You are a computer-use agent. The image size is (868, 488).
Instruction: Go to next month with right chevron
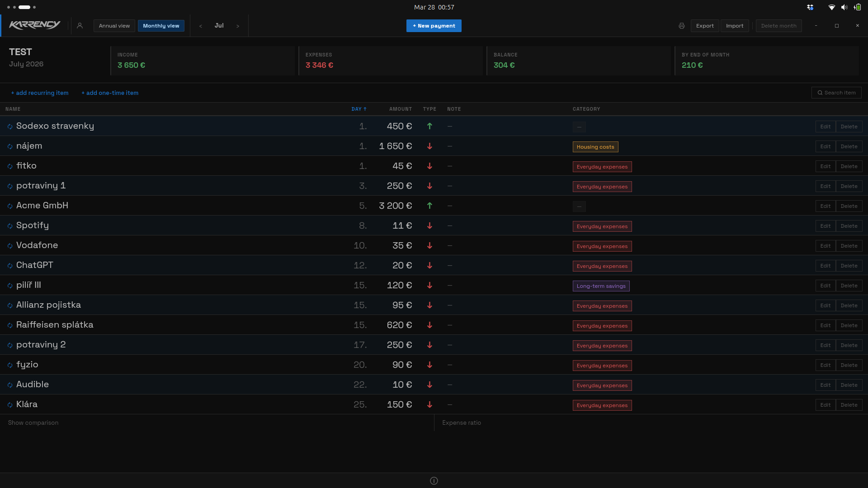238,26
